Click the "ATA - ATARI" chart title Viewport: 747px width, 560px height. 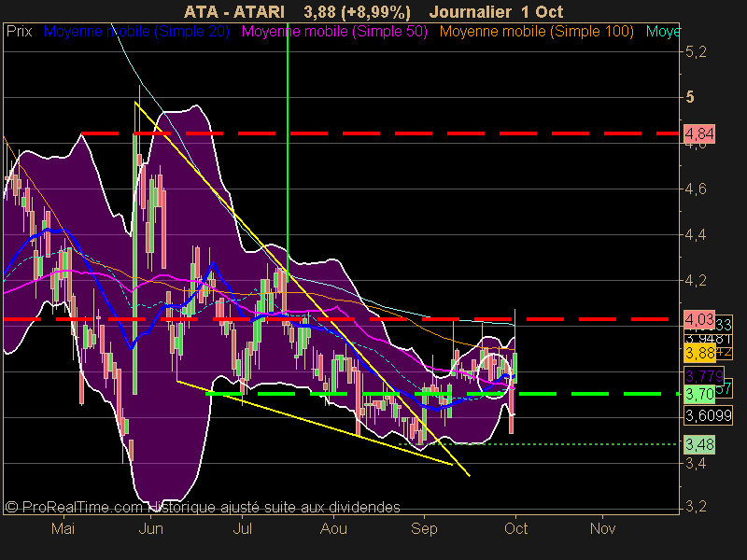click(234, 11)
